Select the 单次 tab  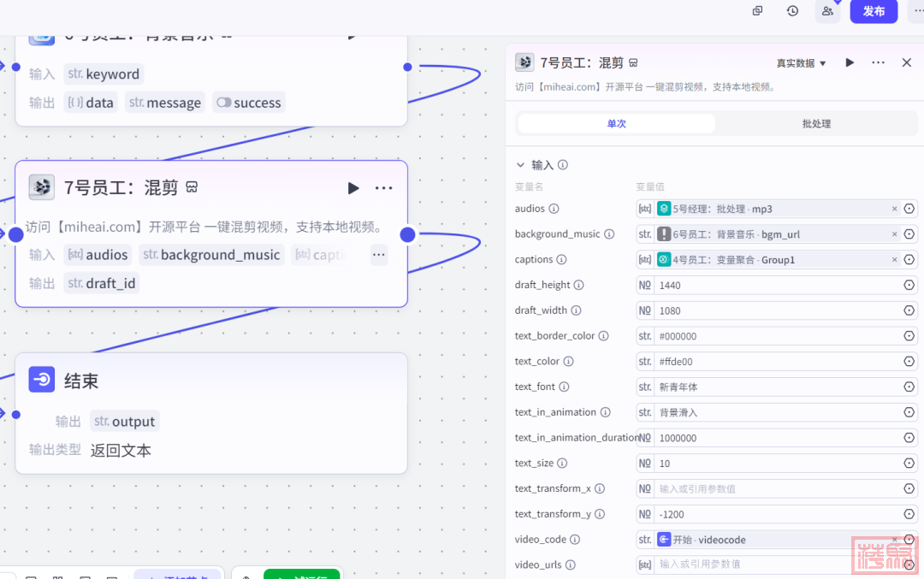616,124
